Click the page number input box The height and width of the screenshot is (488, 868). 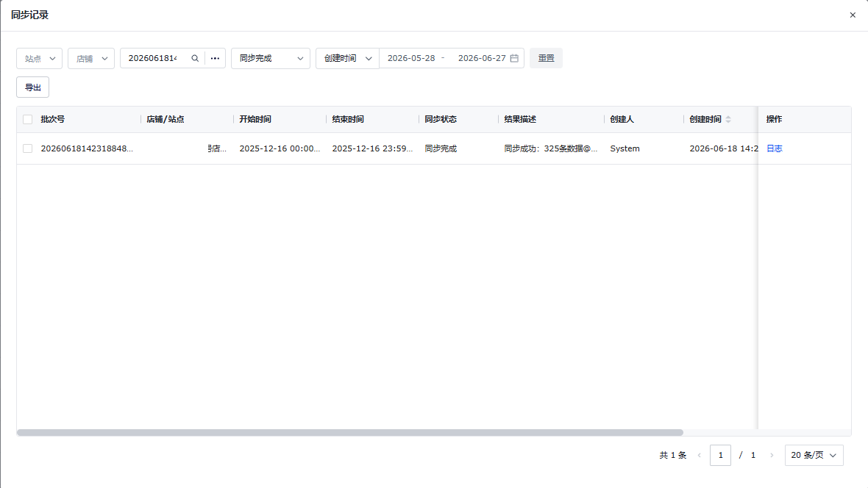point(720,456)
